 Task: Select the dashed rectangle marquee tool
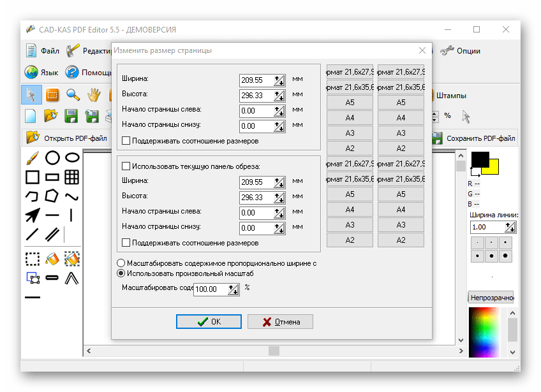tap(33, 259)
